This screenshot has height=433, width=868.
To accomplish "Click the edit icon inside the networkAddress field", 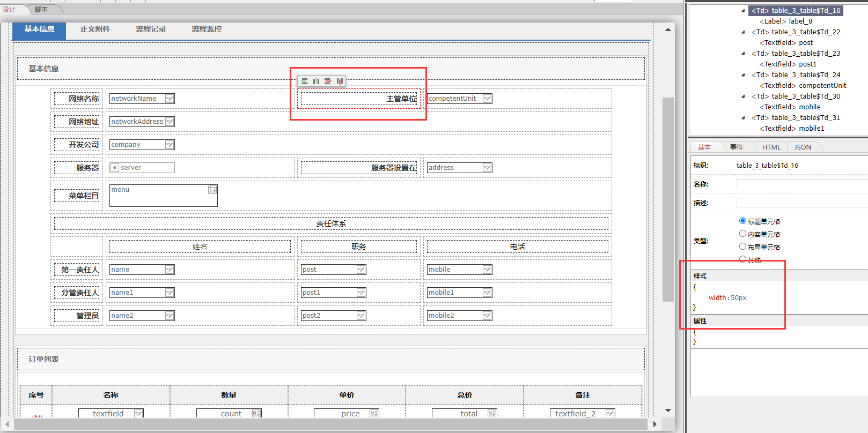I will pyautogui.click(x=170, y=122).
